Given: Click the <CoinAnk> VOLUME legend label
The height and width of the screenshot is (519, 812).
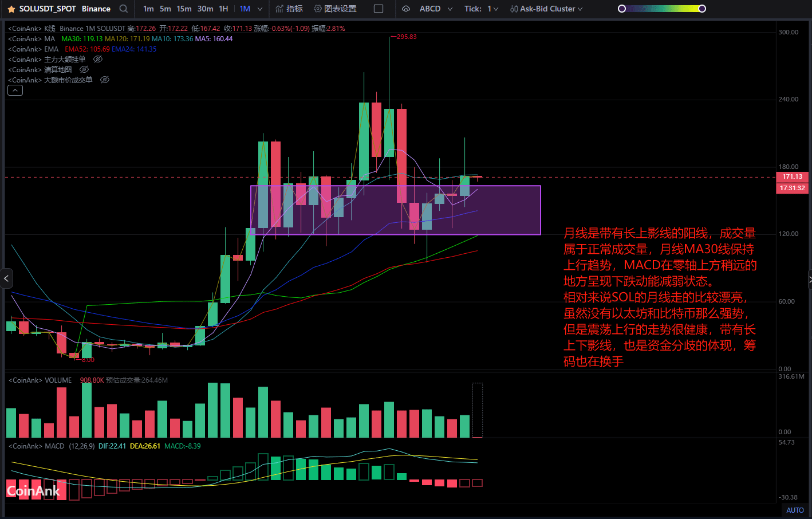Looking at the screenshot, I should (x=40, y=380).
